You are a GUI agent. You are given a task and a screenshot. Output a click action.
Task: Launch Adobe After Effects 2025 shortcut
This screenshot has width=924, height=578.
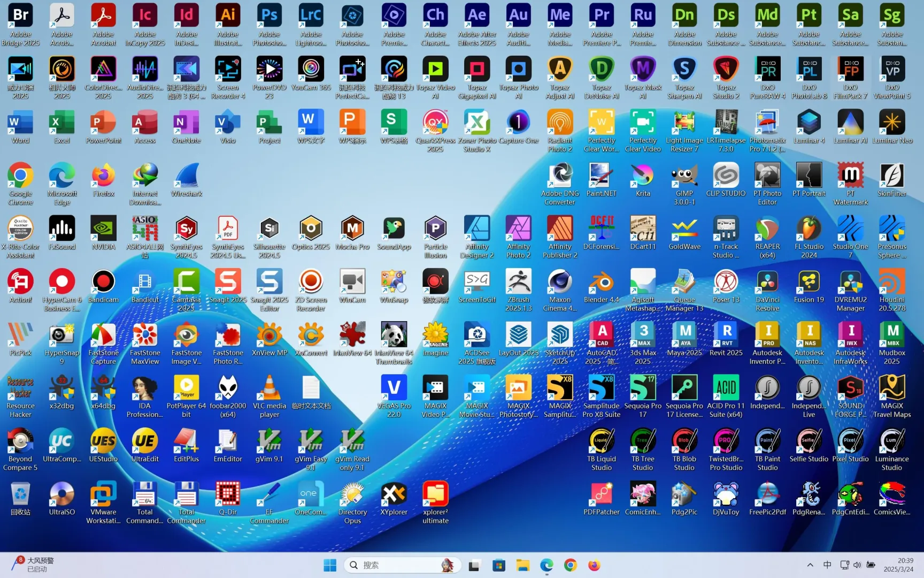point(477,25)
